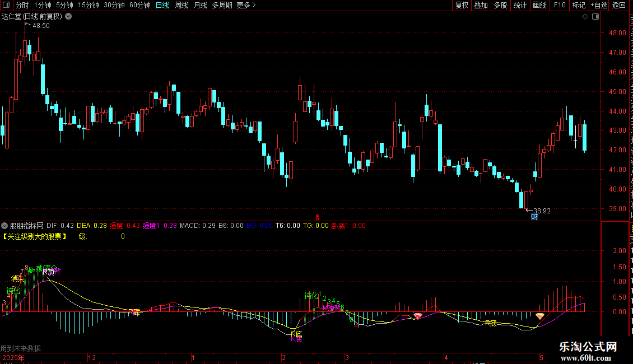The height and width of the screenshot is (364, 633).
Task: Open F10 company information
Action: [x=559, y=5]
